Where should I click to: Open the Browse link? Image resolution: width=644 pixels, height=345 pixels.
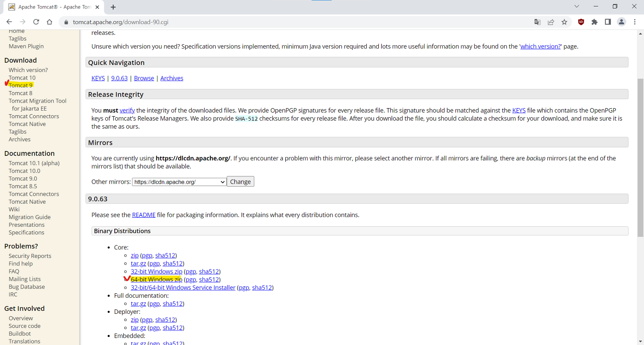point(144,78)
